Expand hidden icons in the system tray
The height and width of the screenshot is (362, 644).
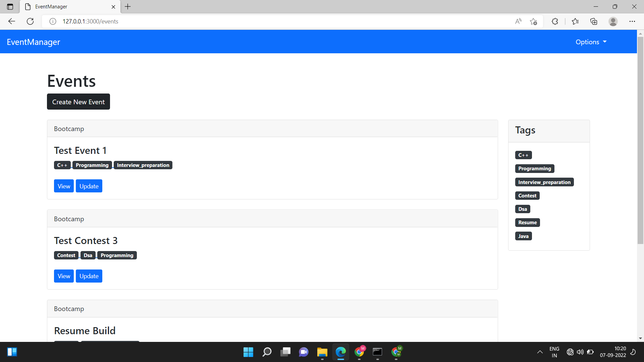(x=540, y=352)
